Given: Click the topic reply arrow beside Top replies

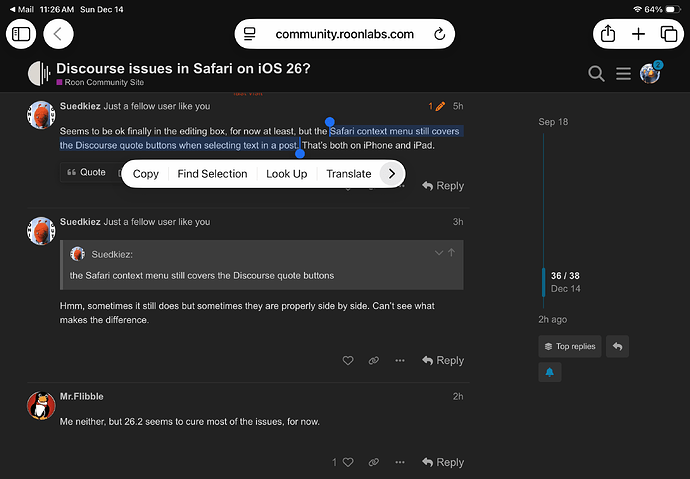Looking at the screenshot, I should 618,346.
